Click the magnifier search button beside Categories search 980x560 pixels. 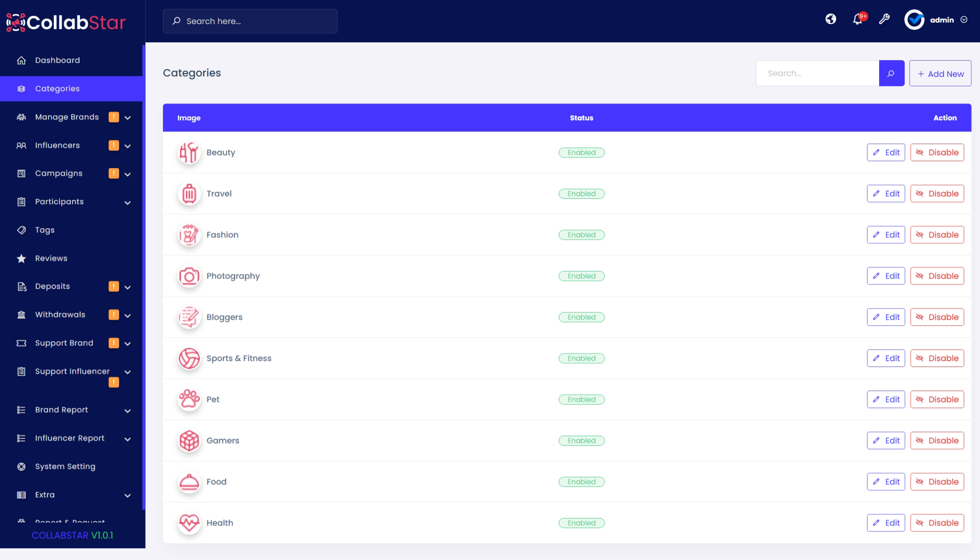coord(891,73)
